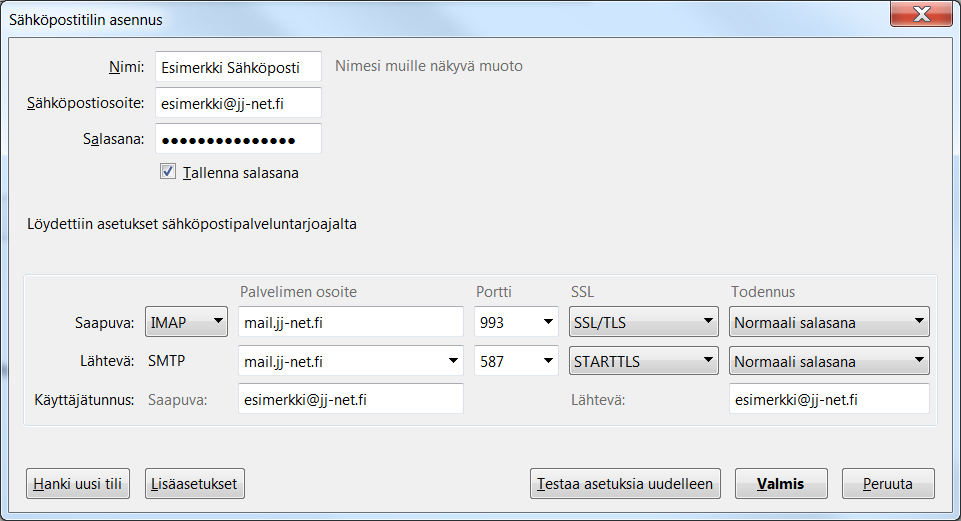This screenshot has height=521, width=961.
Task: Click the Nimi name input field
Action: [x=238, y=67]
